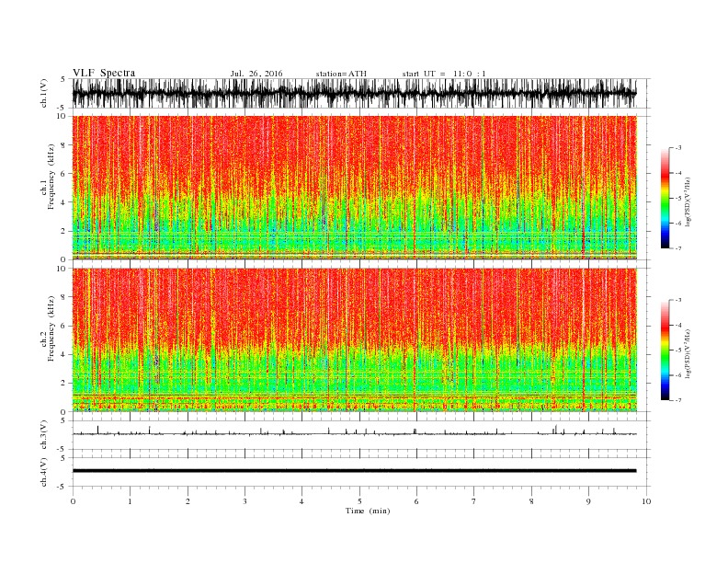Click the ch.2 color bar "log(PSD)(V²/Hz)" label

pyautogui.click(x=688, y=354)
